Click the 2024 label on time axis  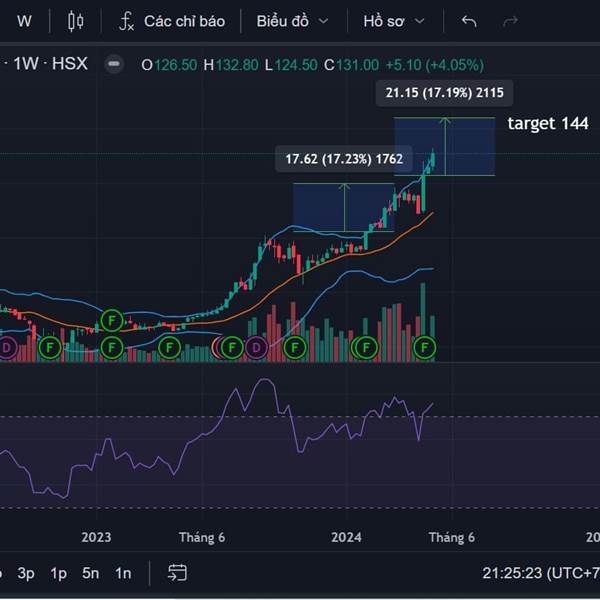pos(346,537)
